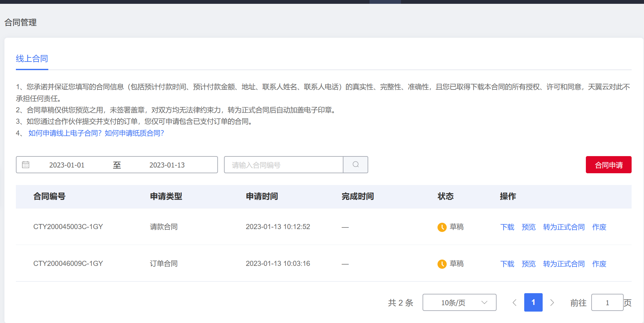Select the 线上合同 tab
Screen dimensions: 644x323
pos(32,59)
